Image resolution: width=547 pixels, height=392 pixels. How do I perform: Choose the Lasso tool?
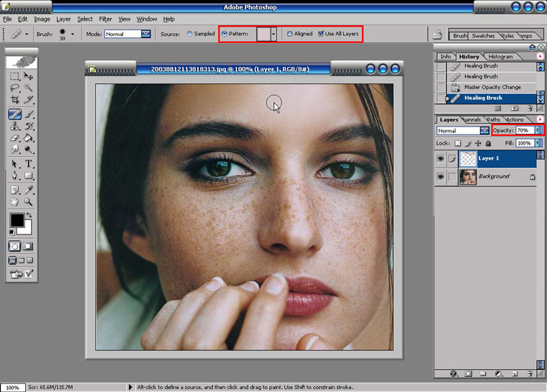click(14, 88)
